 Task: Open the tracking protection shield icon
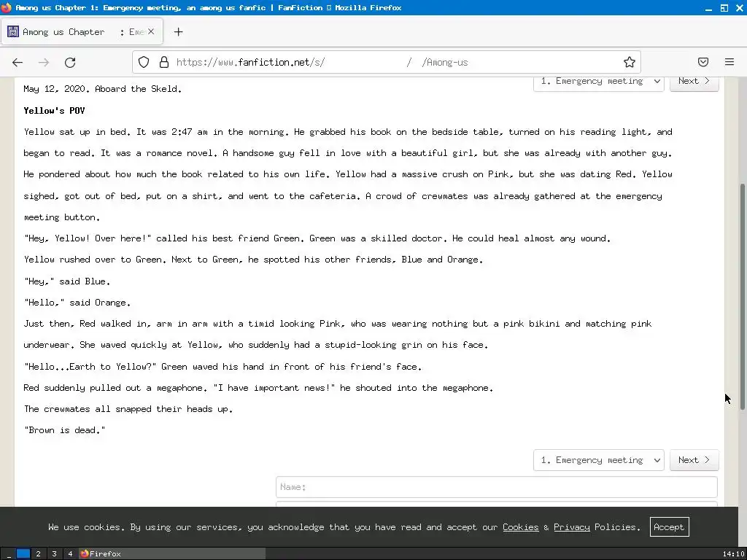coord(144,63)
